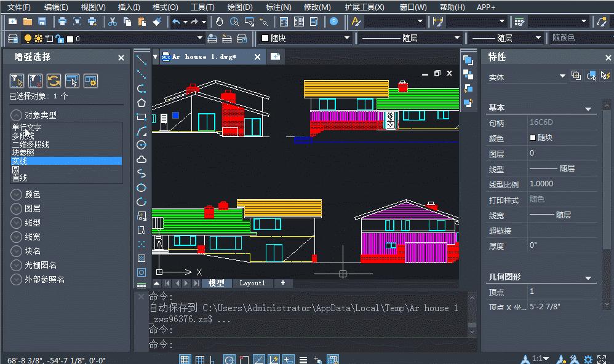Select 块参照 in object type list
The image size is (614, 364).
23,152
